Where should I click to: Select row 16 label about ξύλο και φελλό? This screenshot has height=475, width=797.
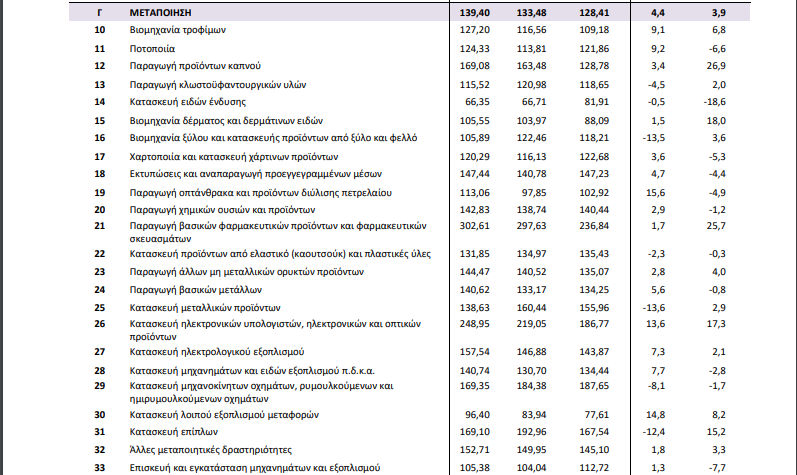[x=273, y=138]
